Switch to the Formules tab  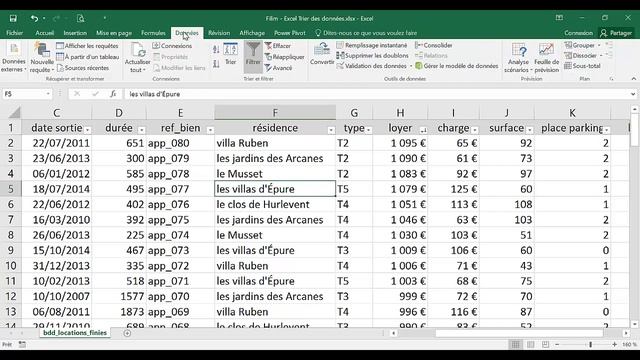[153, 33]
